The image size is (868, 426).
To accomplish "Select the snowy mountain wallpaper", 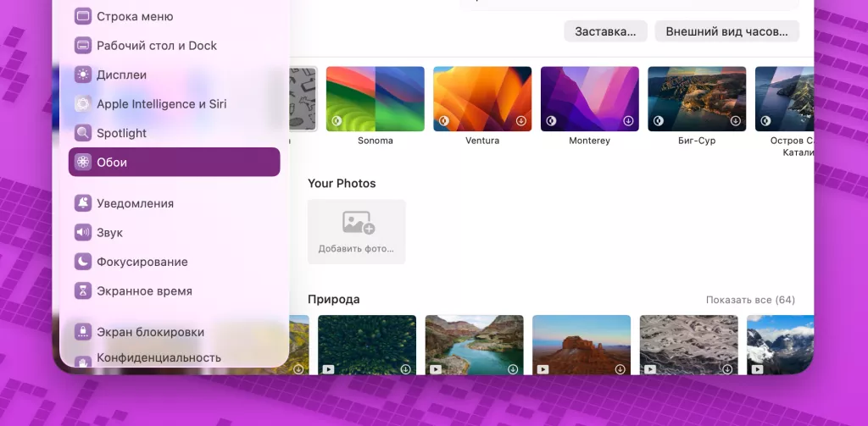I will point(780,345).
